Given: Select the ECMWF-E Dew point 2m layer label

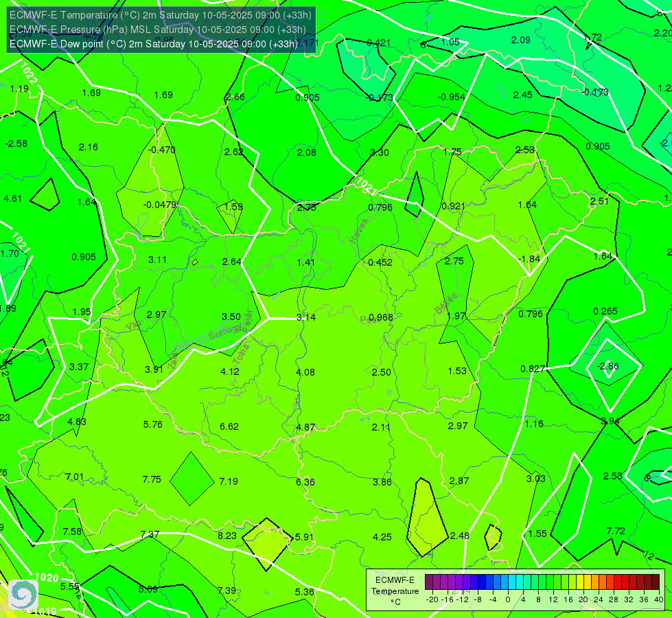Looking at the screenshot, I should [x=154, y=44].
